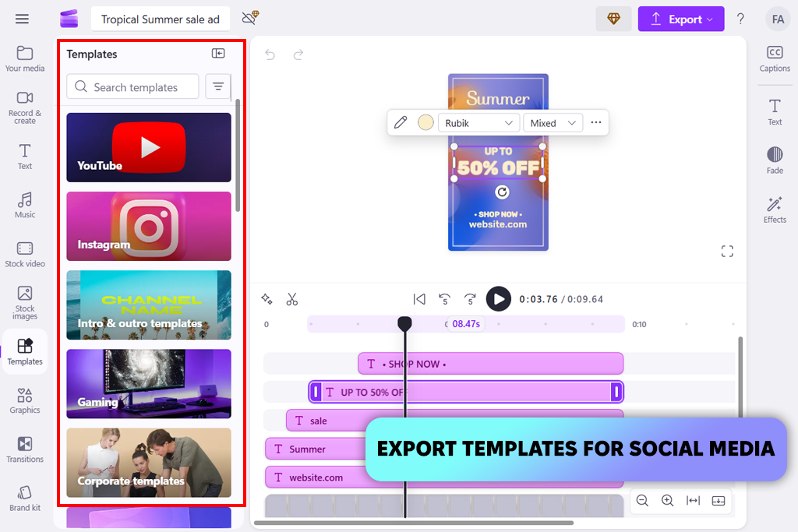Fit timeline to screen

[693, 501]
